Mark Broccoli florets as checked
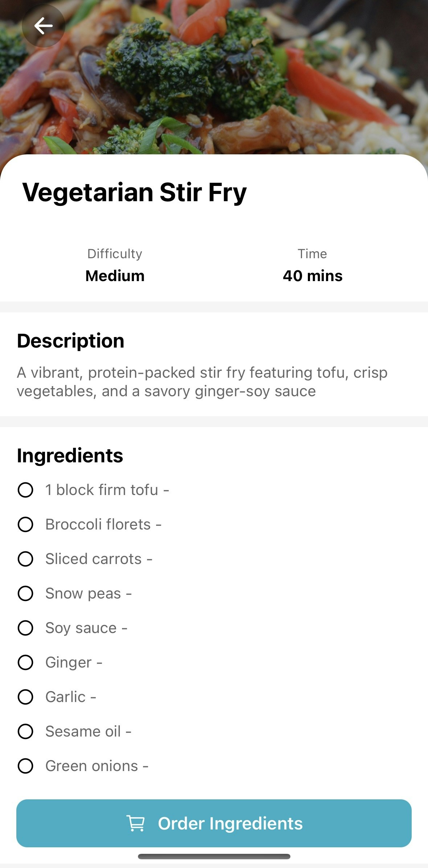The height and width of the screenshot is (868, 428). click(x=25, y=524)
